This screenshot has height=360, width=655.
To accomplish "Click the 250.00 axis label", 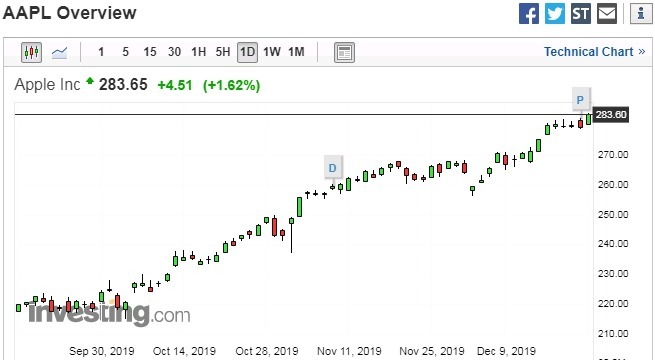I will (x=613, y=214).
